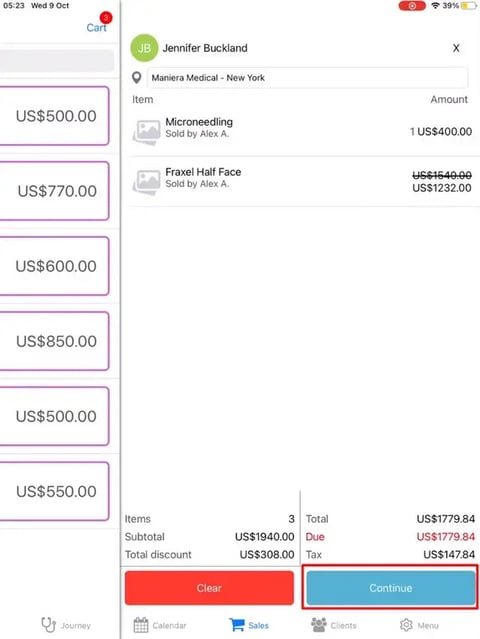Select the US$770.00 service tile
The image size is (480, 639).
tap(54, 191)
